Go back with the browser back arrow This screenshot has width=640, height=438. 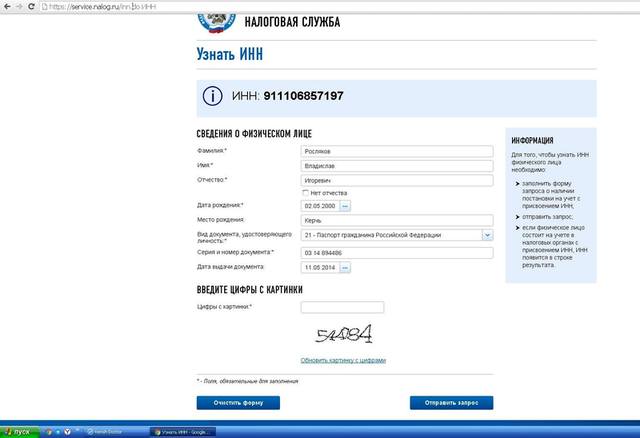tap(7, 7)
